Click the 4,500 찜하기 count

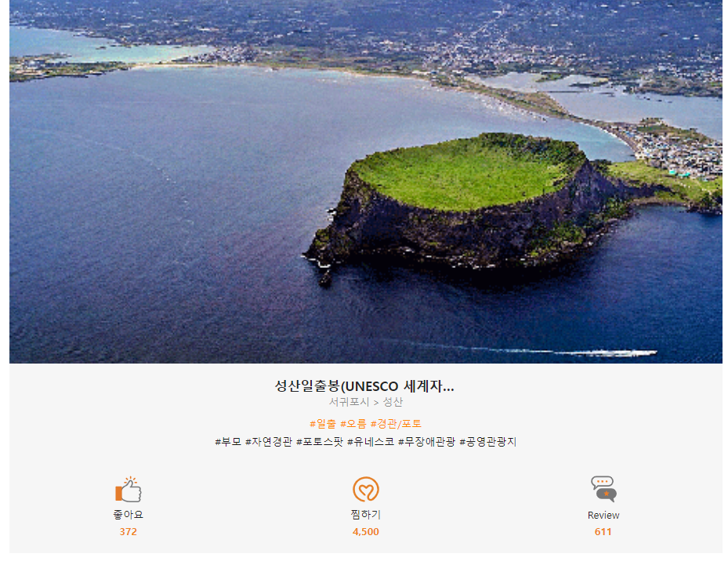click(x=366, y=532)
